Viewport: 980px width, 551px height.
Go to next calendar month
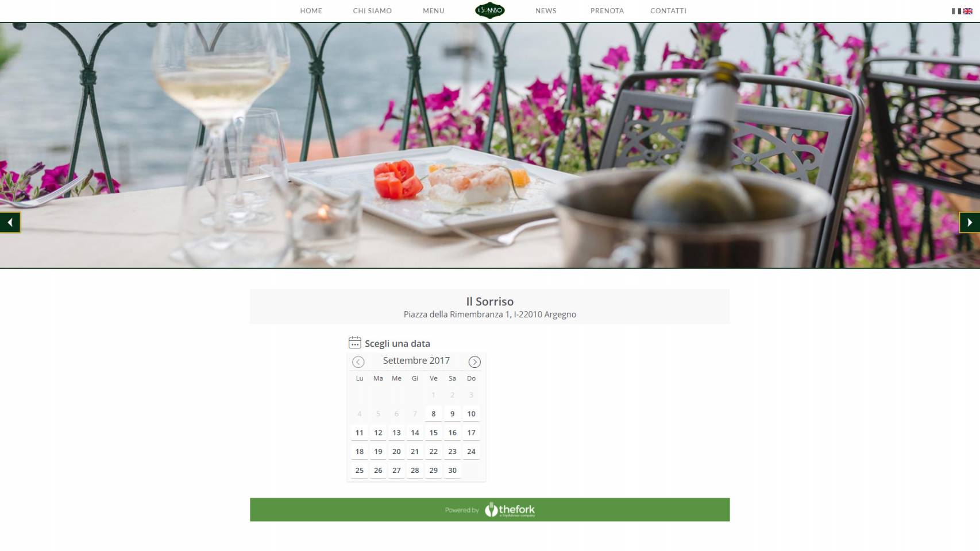[x=474, y=362]
